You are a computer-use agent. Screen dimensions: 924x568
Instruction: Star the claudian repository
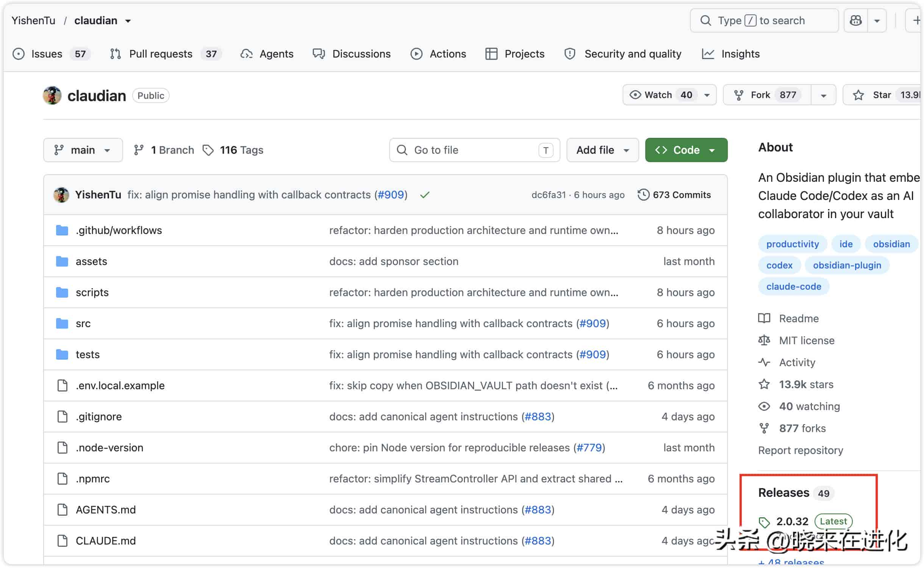pos(882,95)
